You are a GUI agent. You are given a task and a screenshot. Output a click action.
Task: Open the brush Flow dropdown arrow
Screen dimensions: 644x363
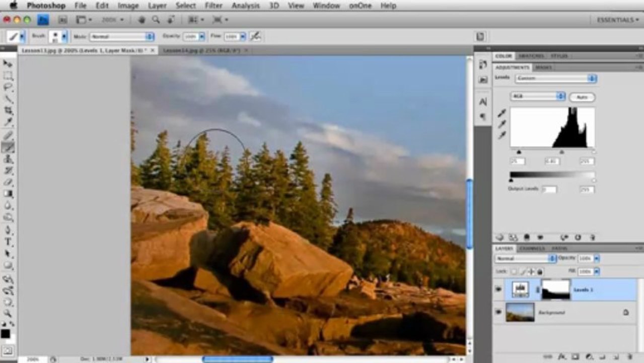click(x=243, y=37)
